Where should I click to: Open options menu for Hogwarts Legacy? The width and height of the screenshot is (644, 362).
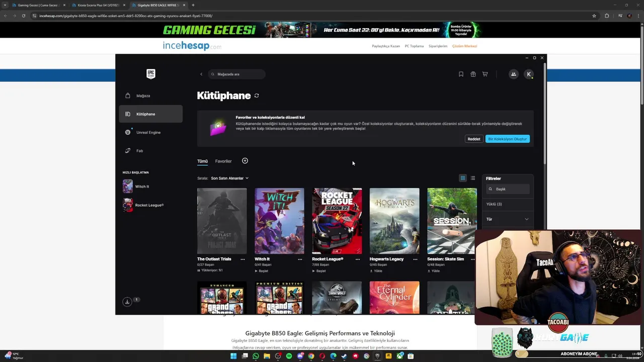click(415, 259)
